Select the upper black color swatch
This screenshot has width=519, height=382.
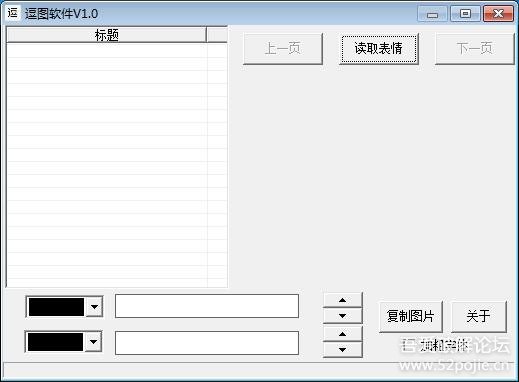[x=56, y=307]
